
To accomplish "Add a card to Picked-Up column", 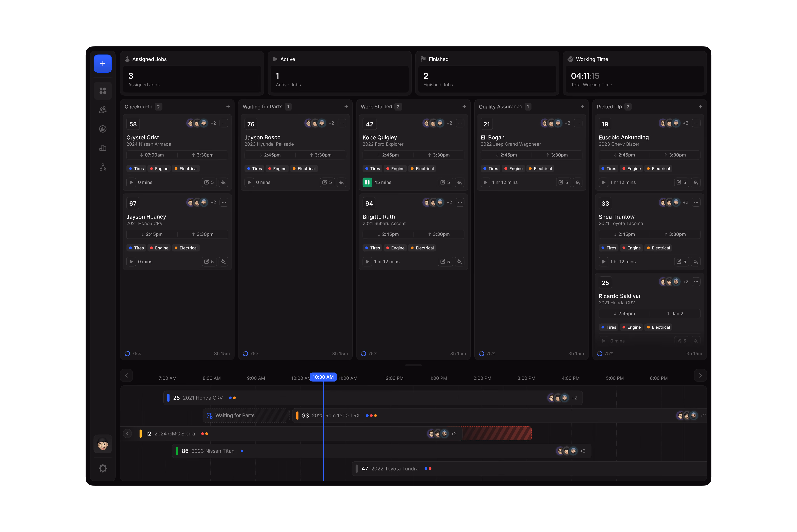I will pos(700,106).
